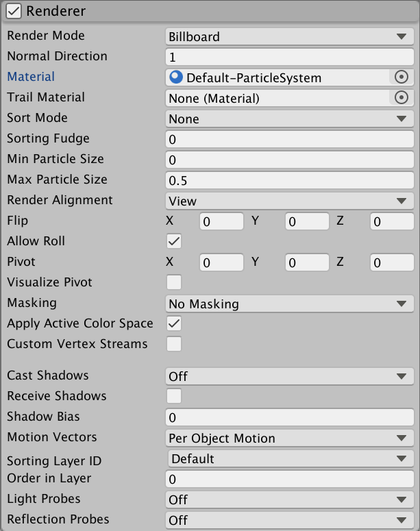Open Motion Vectors dropdown

[289, 438]
